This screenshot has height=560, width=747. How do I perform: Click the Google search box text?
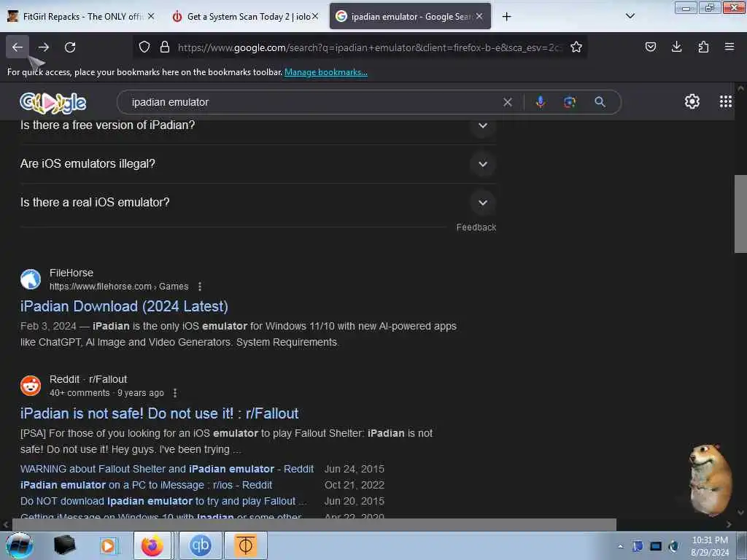170,102
